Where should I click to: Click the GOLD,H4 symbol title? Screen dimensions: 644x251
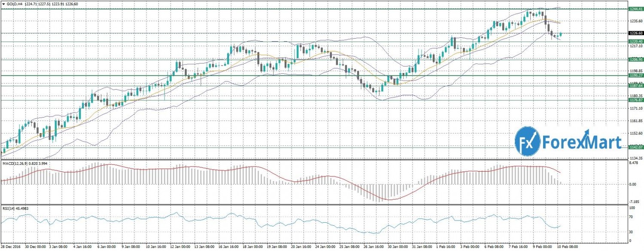tap(14, 3)
